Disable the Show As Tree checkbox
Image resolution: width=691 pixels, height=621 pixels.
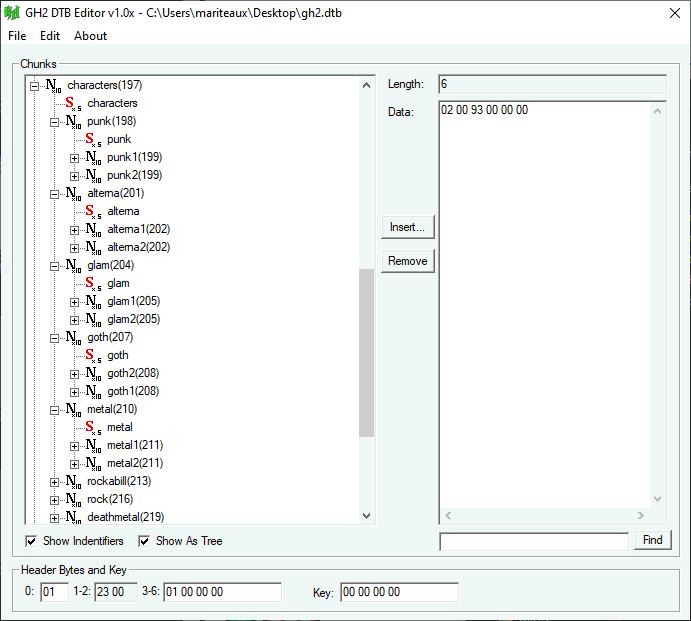point(145,541)
